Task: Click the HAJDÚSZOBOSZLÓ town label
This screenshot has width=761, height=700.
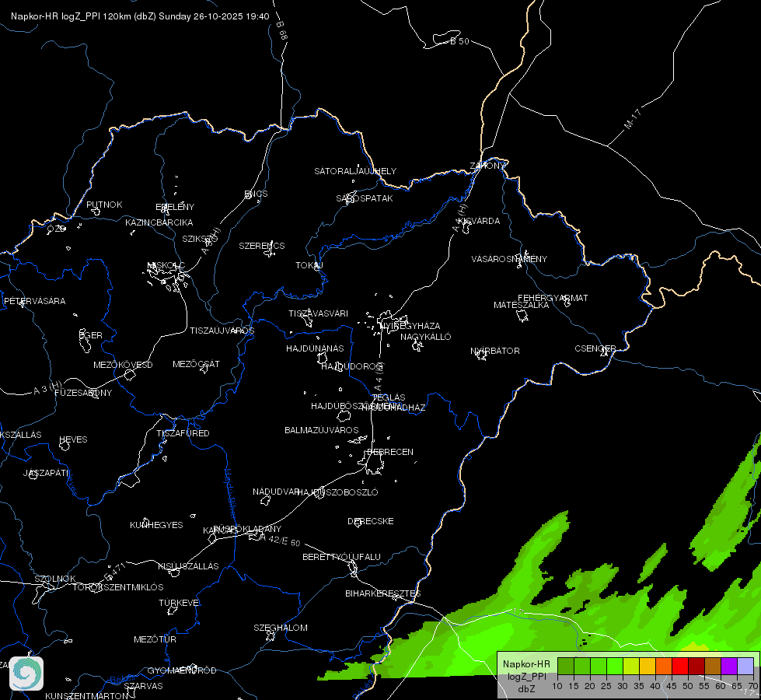Action: 337,492
